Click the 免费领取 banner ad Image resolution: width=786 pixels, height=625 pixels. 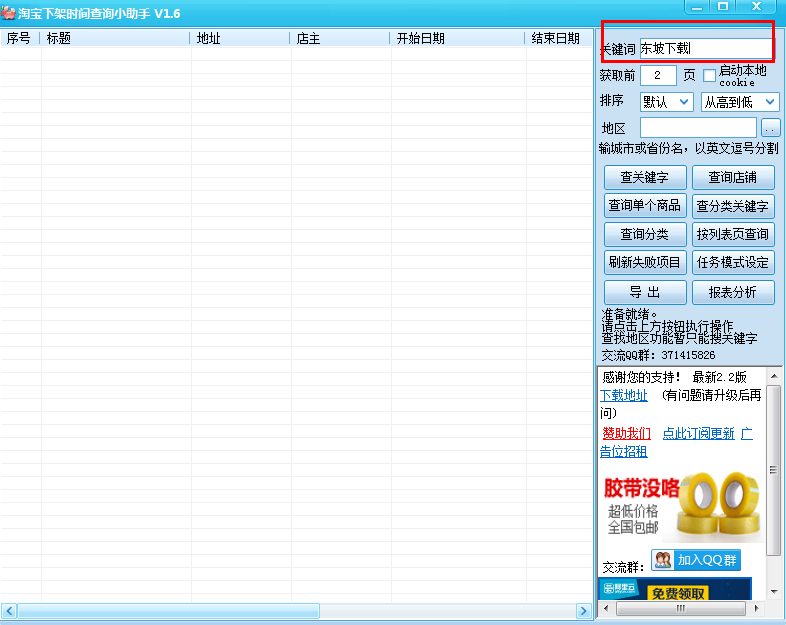coord(675,589)
